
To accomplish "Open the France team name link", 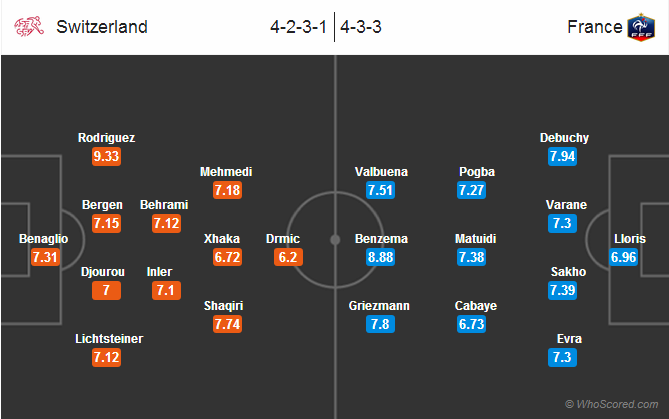I will click(x=595, y=27).
